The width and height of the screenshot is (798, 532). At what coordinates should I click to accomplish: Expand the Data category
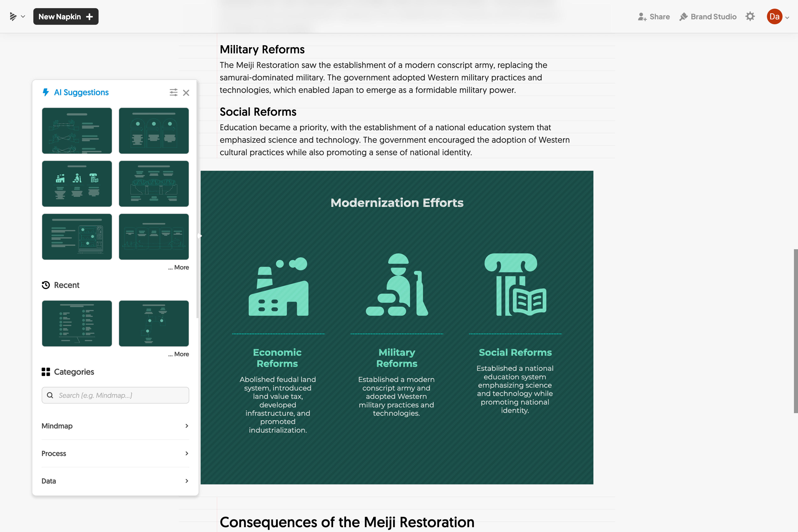click(x=115, y=481)
